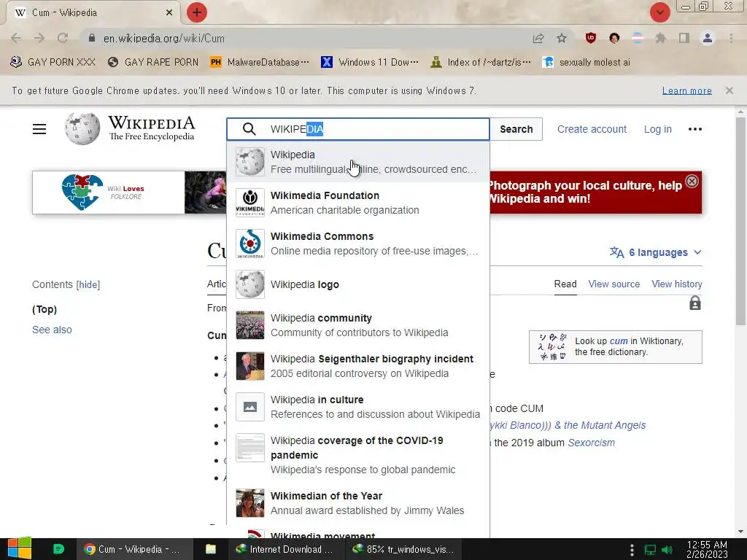Open the uBlock Origin extension icon
This screenshot has height=560, width=747.
pos(591,38)
